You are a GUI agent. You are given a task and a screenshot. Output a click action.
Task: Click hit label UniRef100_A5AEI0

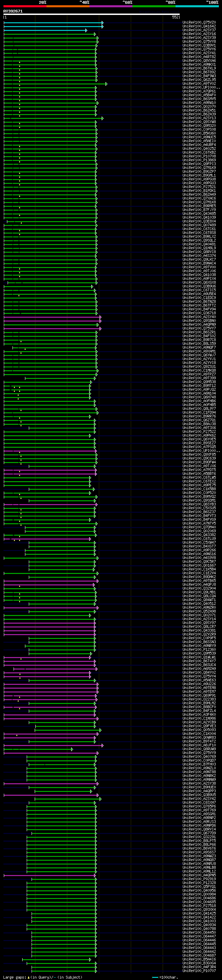pyautogui.click(x=199, y=141)
